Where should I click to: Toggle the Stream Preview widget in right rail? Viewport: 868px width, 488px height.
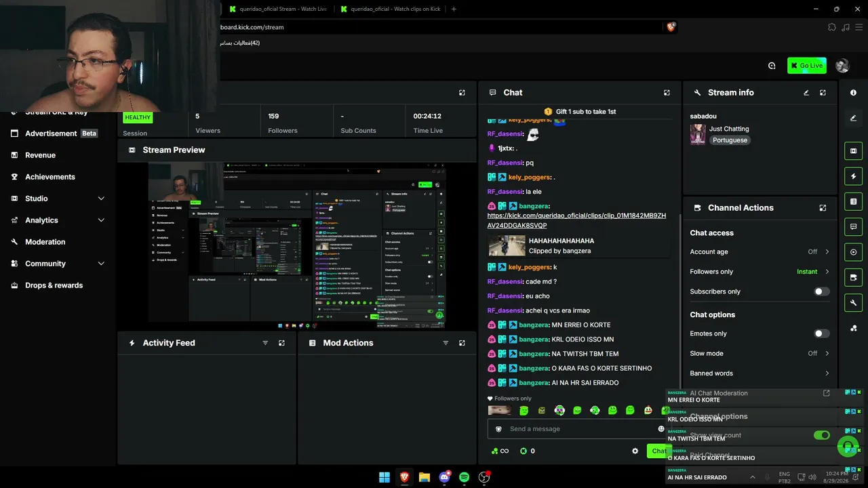853,151
